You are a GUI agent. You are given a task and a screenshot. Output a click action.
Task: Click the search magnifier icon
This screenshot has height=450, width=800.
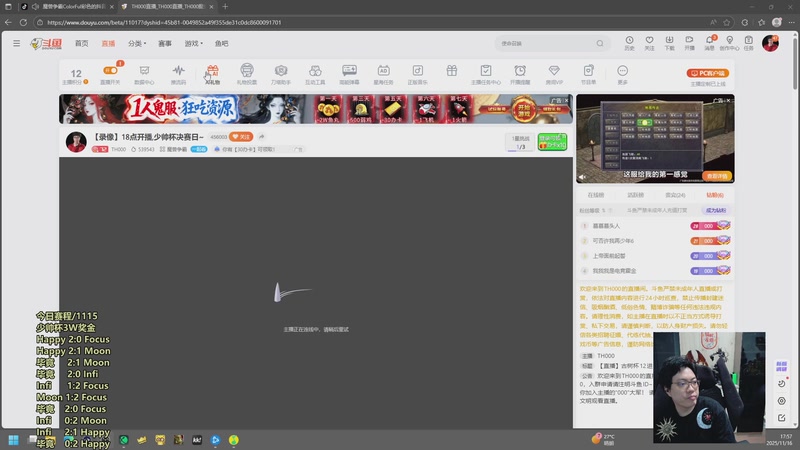pos(600,43)
